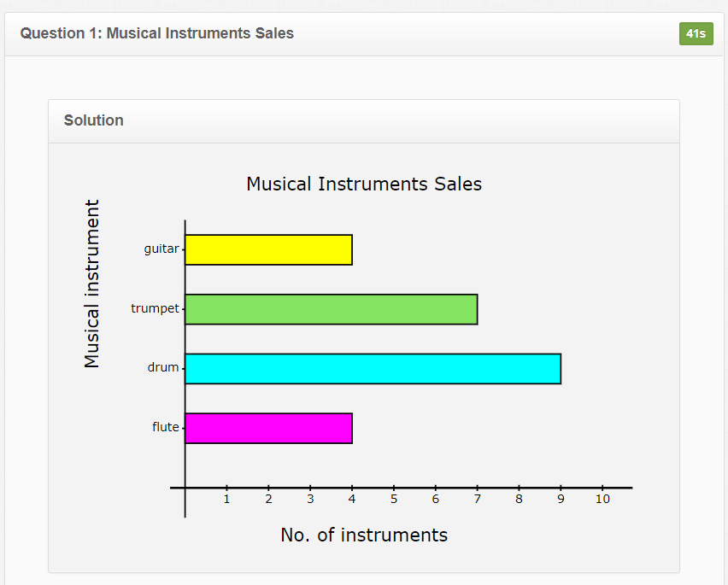728x585 pixels.
Task: Select the drum category label
Action: (x=162, y=367)
